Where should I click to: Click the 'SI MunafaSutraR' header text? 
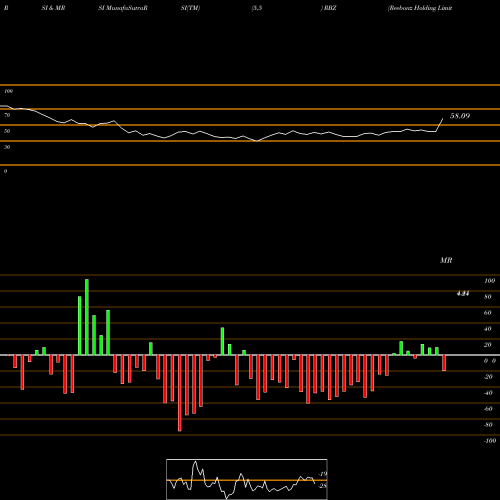123,8
